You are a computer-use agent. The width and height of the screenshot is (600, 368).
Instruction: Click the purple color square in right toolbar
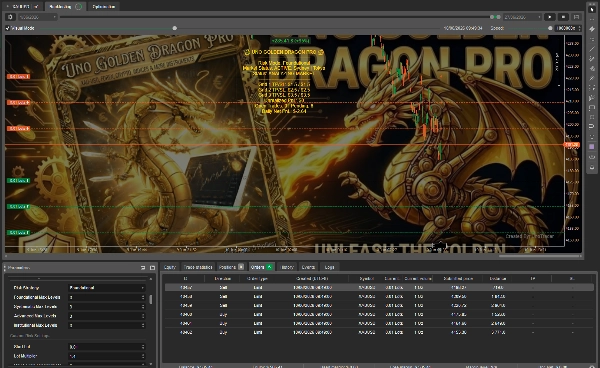coord(592,147)
